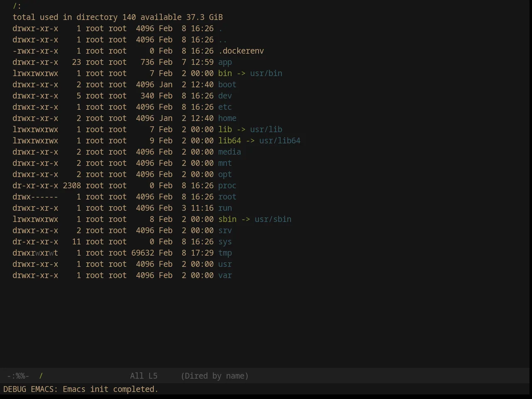
Task: Open the media directory
Action: [229, 152]
